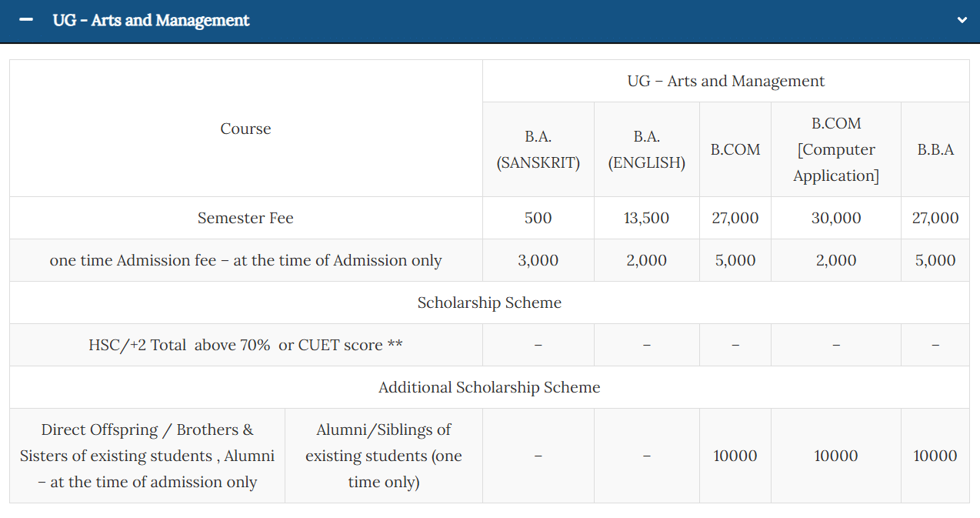Screen dimensions: 980x518
Task: Select the 500 Sanskrit semester fee cell
Action: tap(538, 218)
